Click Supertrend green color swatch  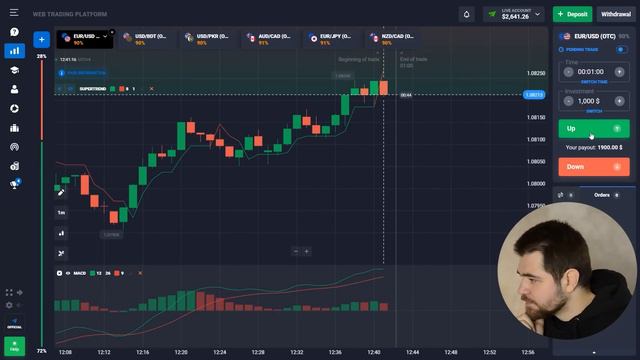tap(113, 89)
